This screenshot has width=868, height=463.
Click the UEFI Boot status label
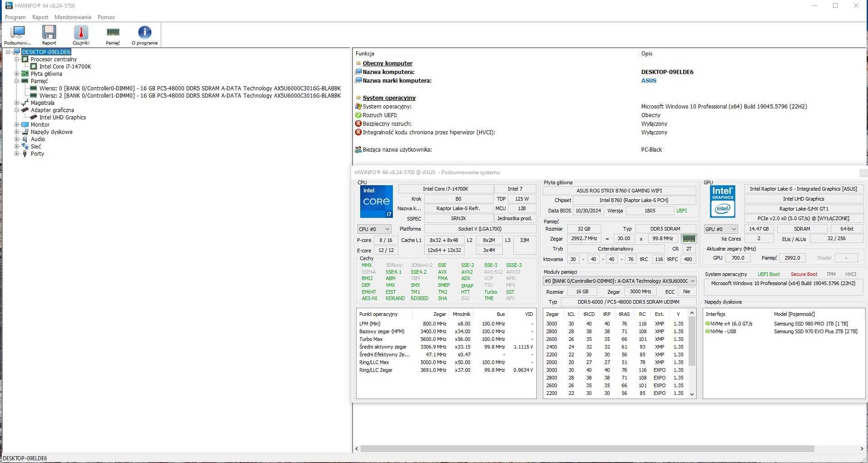pyautogui.click(x=769, y=275)
